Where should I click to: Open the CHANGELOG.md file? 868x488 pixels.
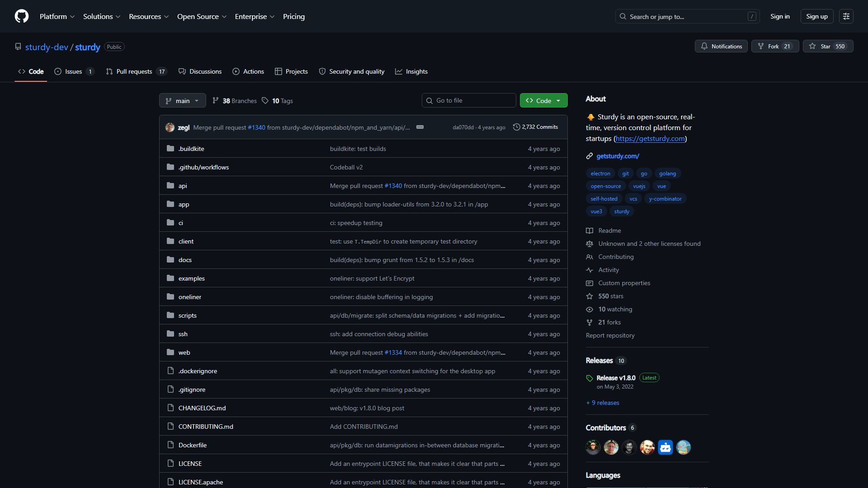[202, 408]
